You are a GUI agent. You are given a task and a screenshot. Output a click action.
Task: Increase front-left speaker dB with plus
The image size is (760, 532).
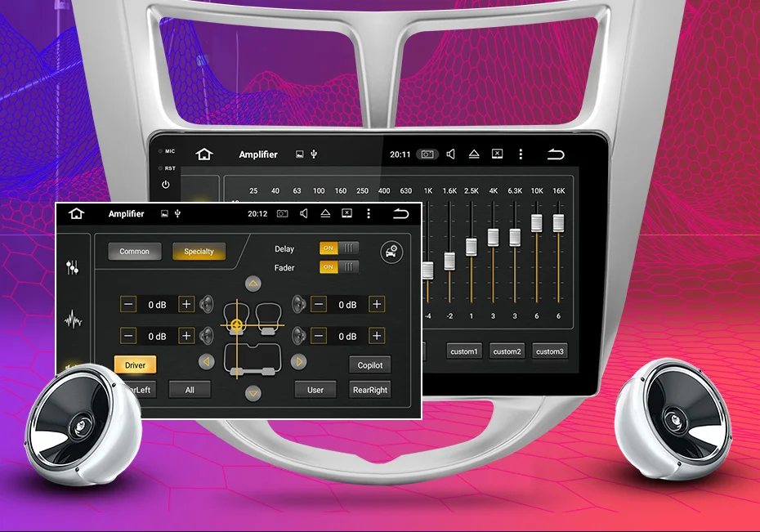click(186, 304)
